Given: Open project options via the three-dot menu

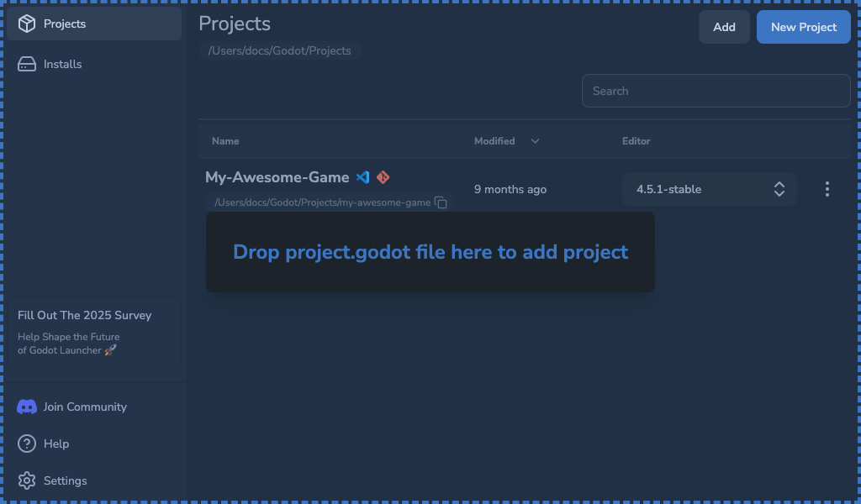Looking at the screenshot, I should coord(827,189).
